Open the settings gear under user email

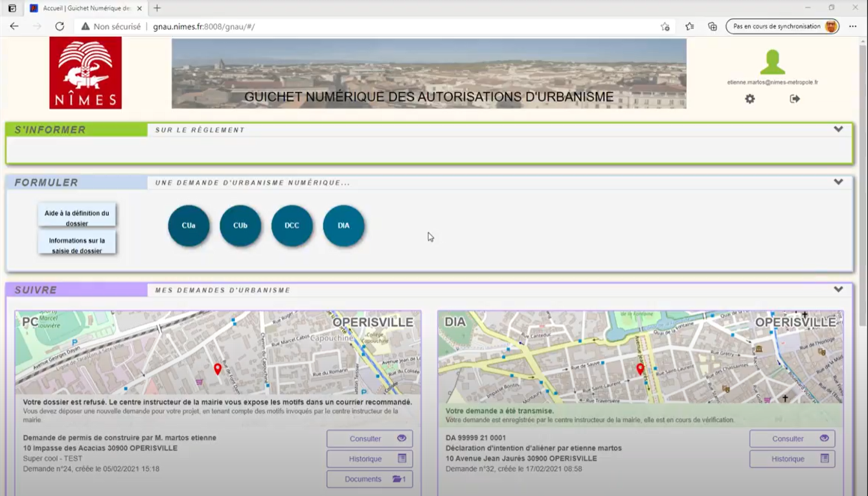749,99
